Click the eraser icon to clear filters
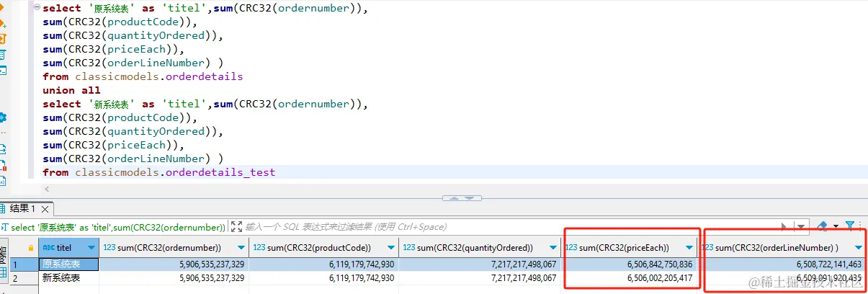 point(822,226)
